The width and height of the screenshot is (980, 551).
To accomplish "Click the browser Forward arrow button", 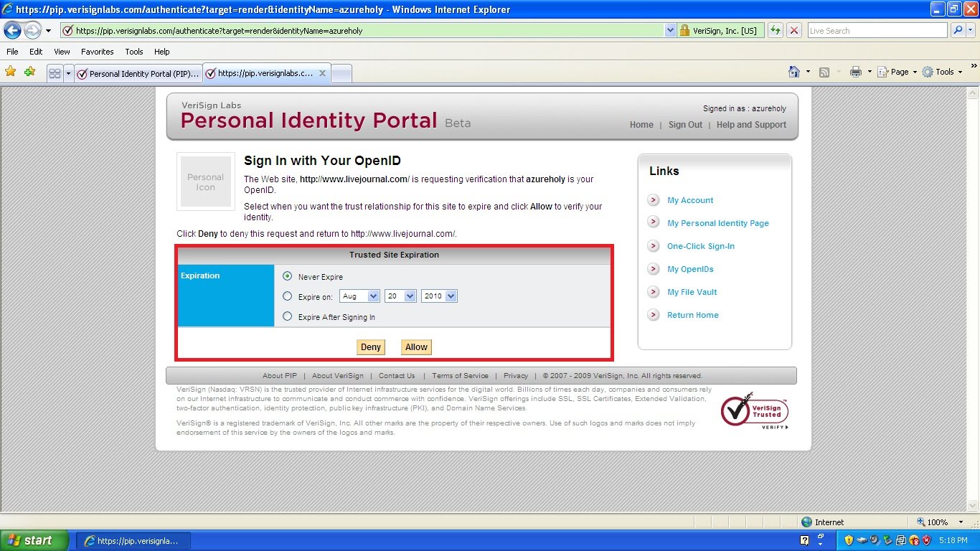I will [x=32, y=31].
